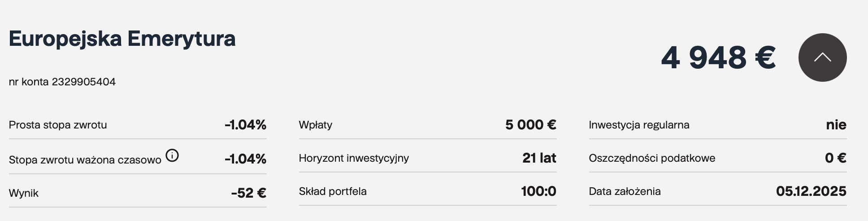Click the Data założenia label
Screen dimensions: 868x221
click(x=625, y=191)
